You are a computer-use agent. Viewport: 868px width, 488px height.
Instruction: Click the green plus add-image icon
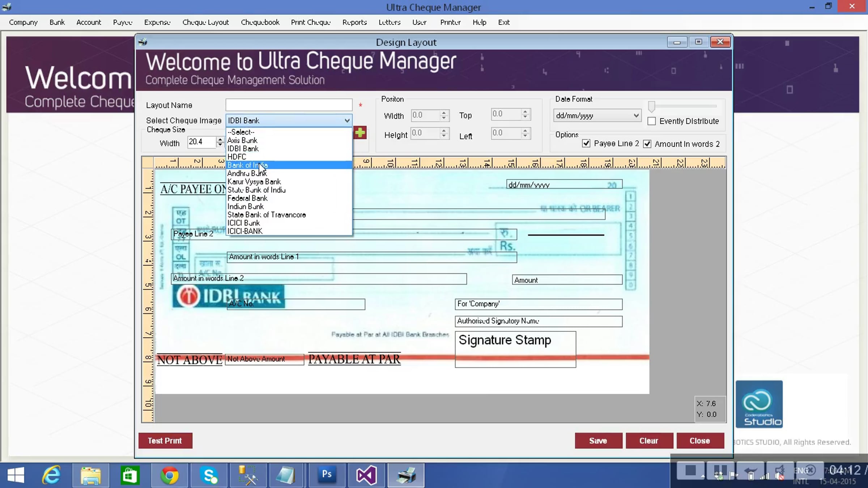(360, 133)
